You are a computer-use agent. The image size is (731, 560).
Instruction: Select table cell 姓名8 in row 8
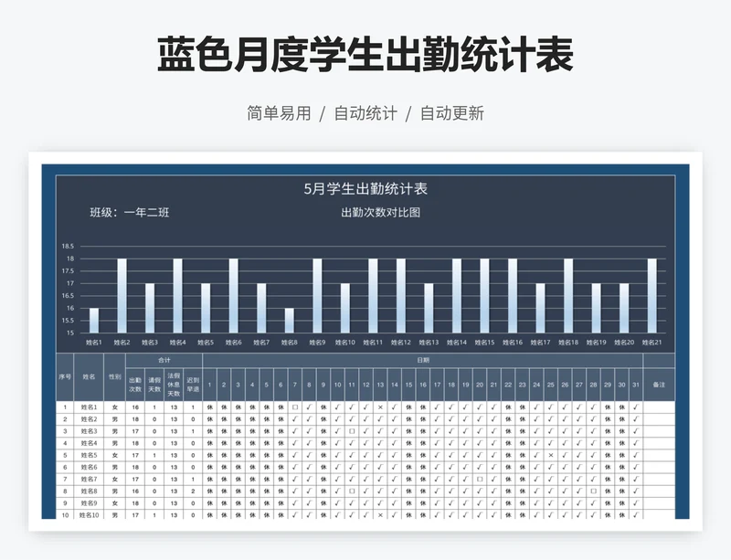click(89, 491)
